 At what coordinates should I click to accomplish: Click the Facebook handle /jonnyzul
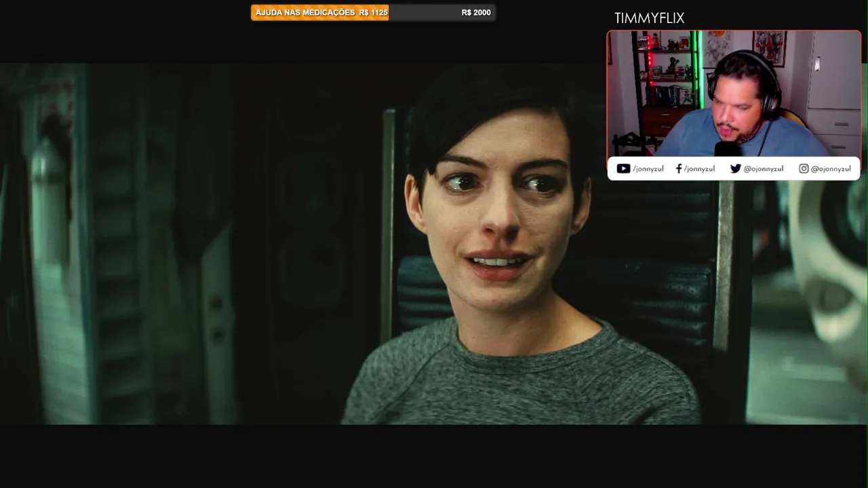[699, 169]
